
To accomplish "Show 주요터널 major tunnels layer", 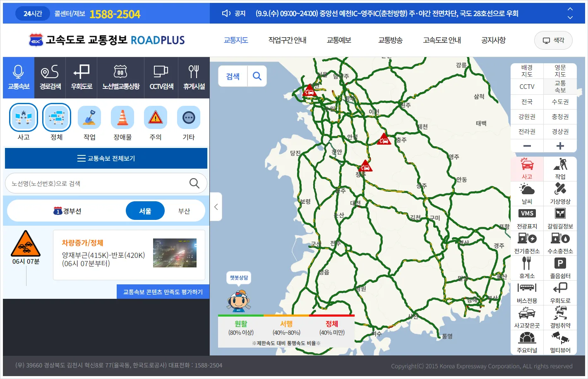I will (x=527, y=343).
